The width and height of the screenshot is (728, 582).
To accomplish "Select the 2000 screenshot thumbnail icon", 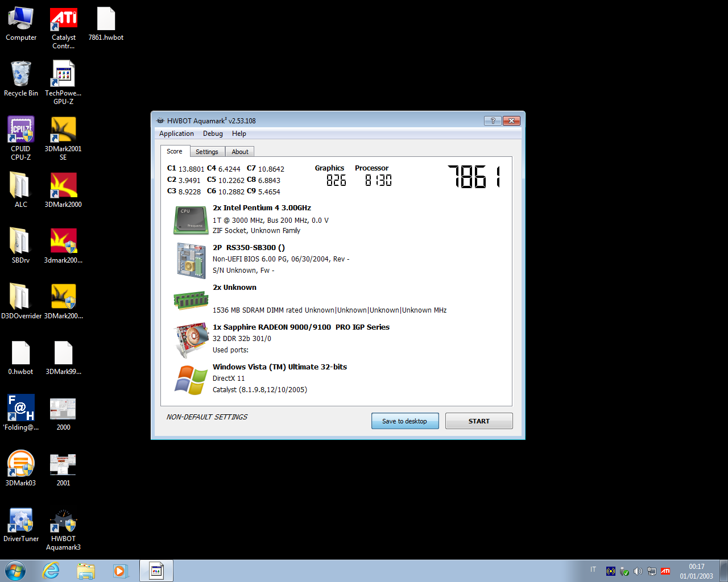I will pos(63,414).
